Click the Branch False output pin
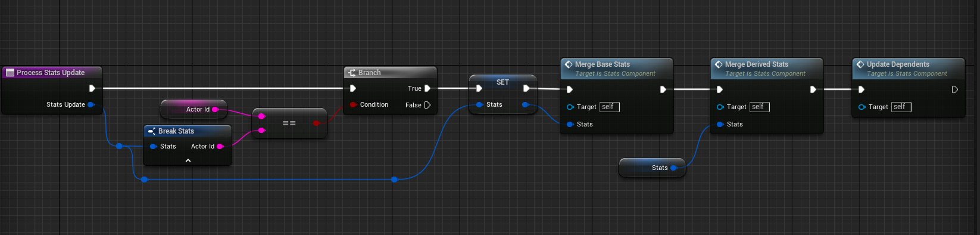The image size is (980, 235). [427, 105]
